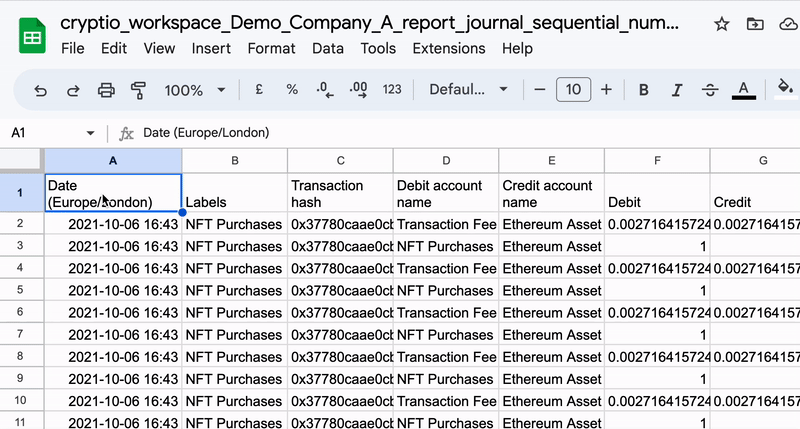The width and height of the screenshot is (800, 429).
Task: Select column E header
Action: (552, 161)
